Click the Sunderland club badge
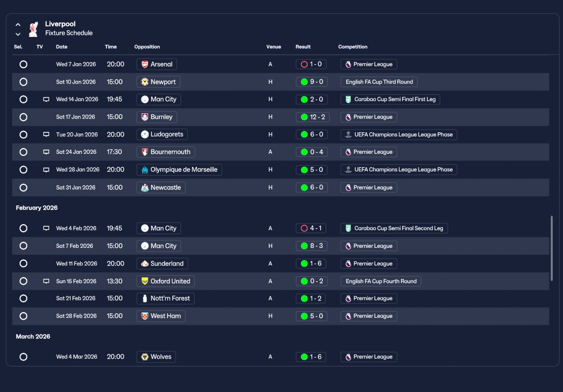This screenshot has width=563, height=392. (145, 264)
